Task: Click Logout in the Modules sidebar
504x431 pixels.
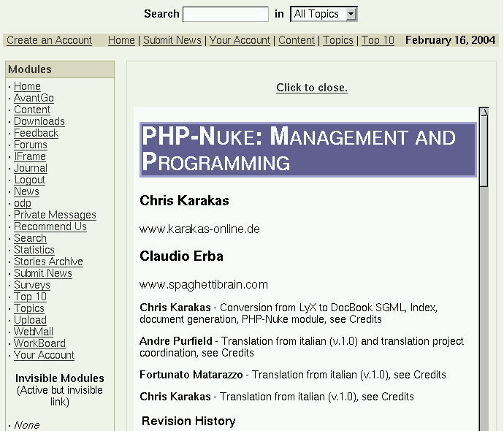Action: (x=30, y=180)
